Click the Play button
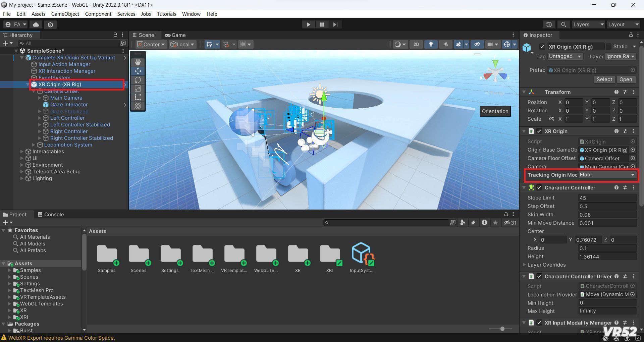The width and height of the screenshot is (644, 342). (x=308, y=24)
